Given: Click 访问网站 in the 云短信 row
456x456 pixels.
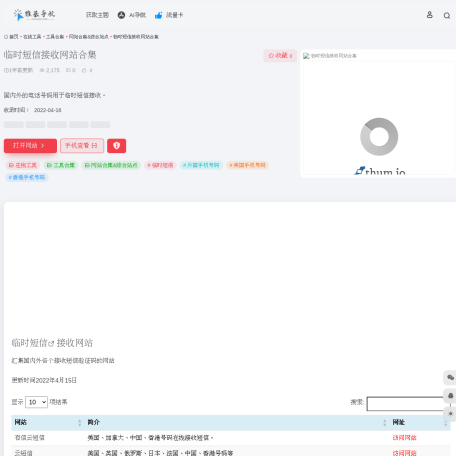Looking at the screenshot, I should click(404, 453).
